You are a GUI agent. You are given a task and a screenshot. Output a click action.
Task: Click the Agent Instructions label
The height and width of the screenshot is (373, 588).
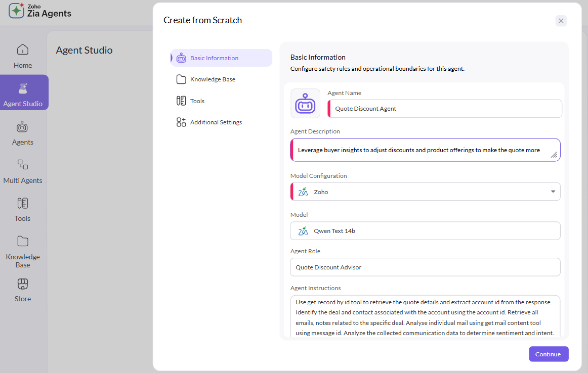[x=315, y=288]
